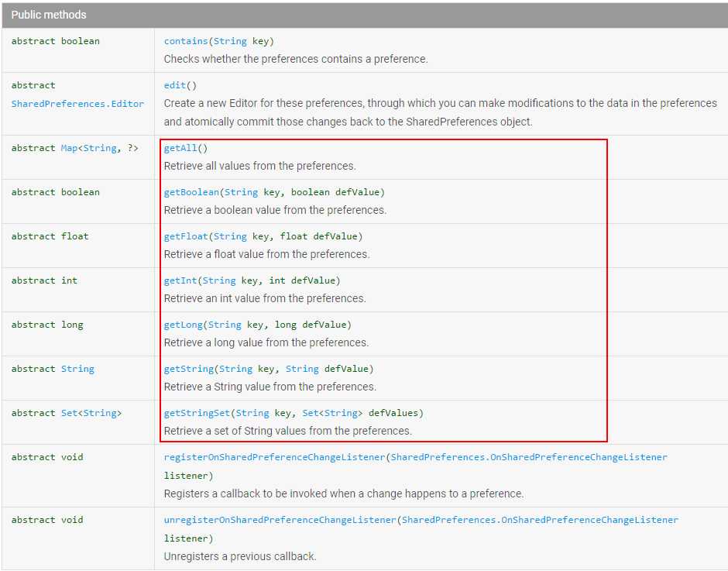Open the contains method link
Viewport: 728px width, 571px height.
(x=186, y=41)
